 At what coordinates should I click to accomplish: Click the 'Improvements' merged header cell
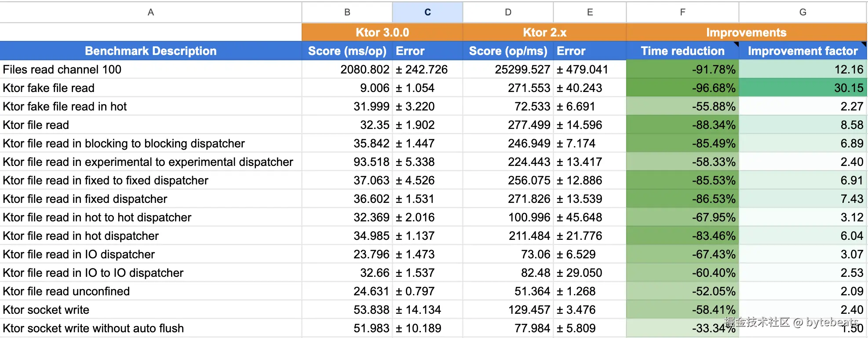[x=746, y=33]
